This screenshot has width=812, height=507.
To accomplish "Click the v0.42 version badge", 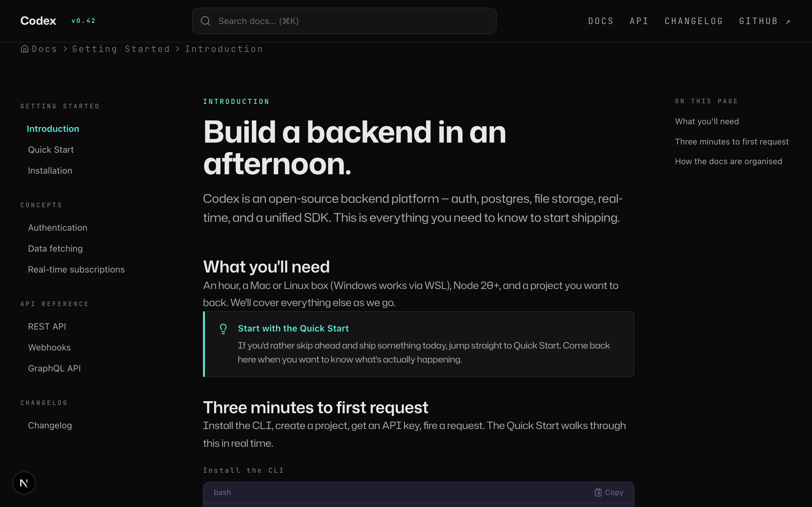I will point(83,21).
